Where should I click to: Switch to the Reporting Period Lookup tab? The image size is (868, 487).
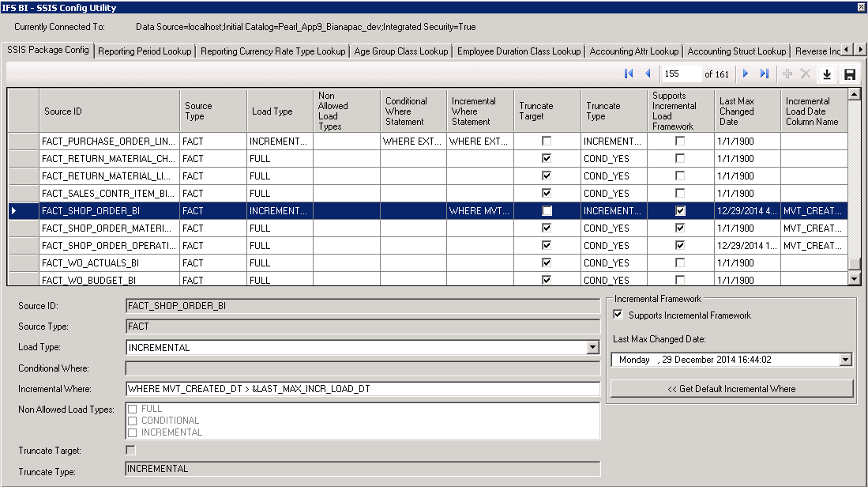[145, 51]
